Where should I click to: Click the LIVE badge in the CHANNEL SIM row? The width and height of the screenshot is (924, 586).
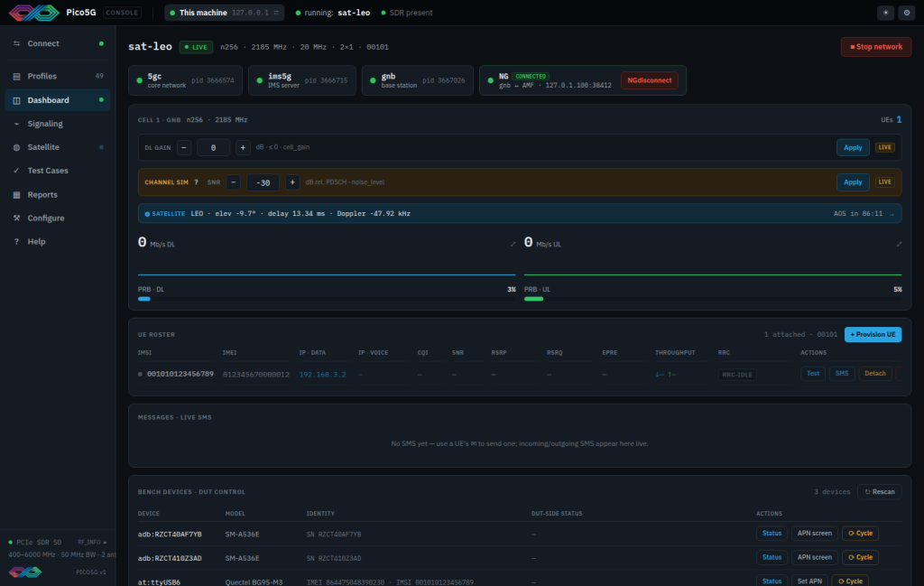(x=884, y=182)
